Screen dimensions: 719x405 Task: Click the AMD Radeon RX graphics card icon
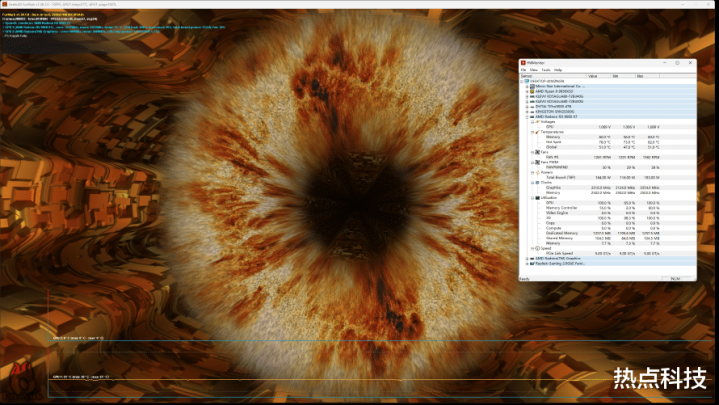(x=532, y=117)
